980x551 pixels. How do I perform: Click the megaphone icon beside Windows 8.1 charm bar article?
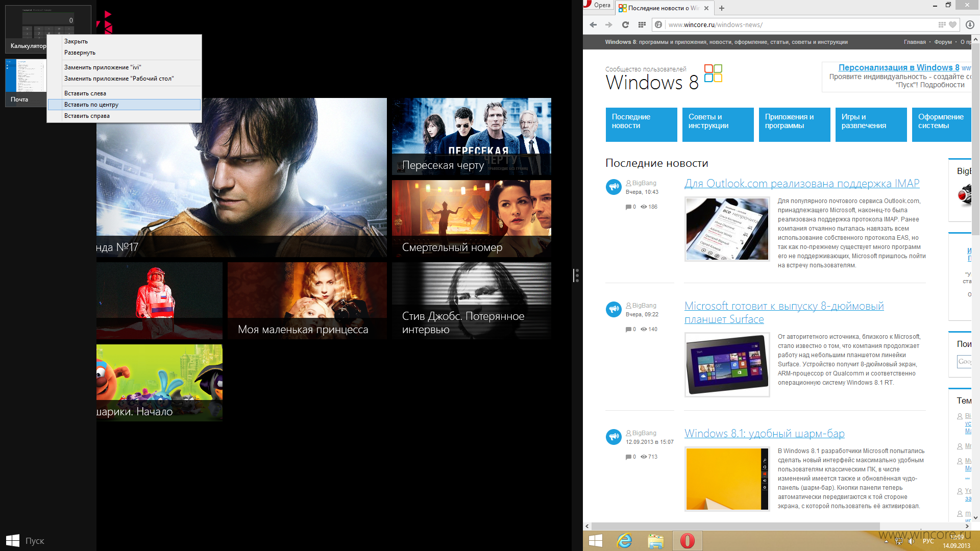tap(614, 437)
